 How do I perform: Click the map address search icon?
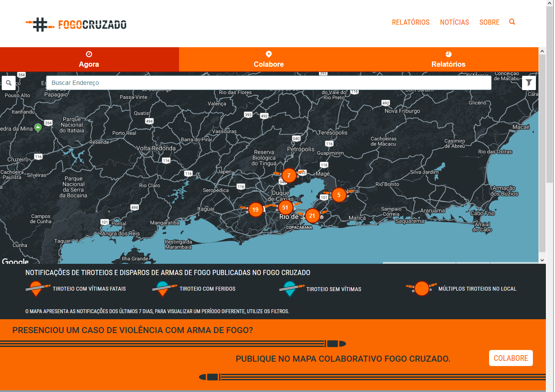[x=9, y=83]
